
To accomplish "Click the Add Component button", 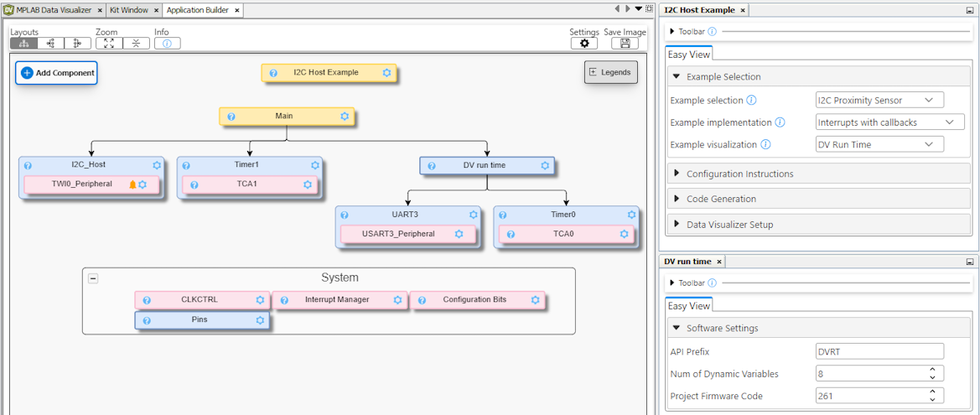I will click(x=56, y=73).
